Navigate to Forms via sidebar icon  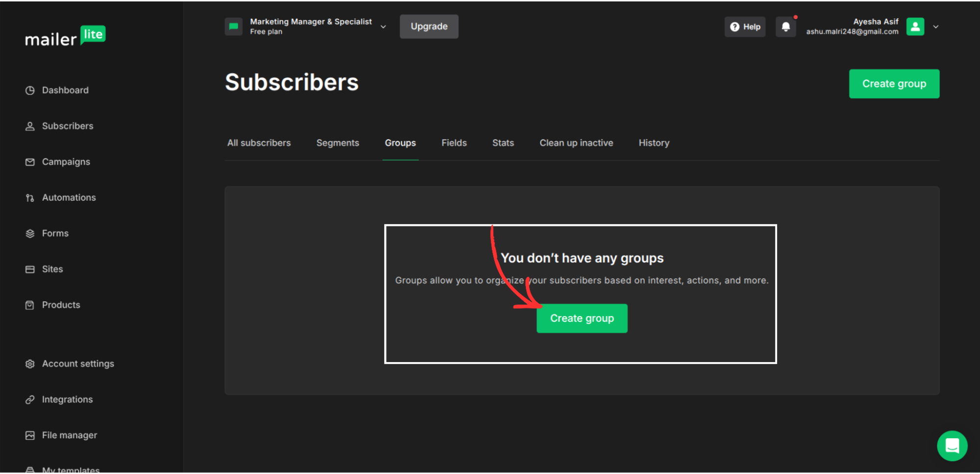(x=30, y=233)
